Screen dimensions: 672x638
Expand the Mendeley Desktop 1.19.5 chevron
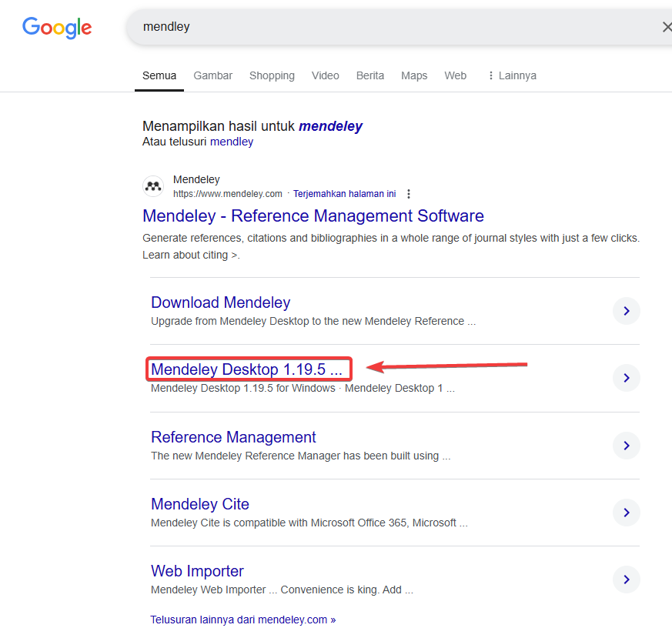pyautogui.click(x=626, y=377)
